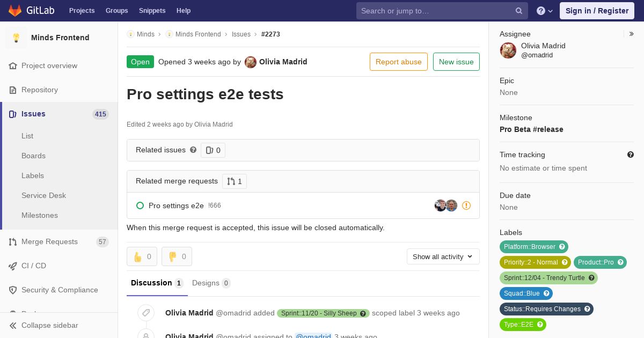This screenshot has width=644, height=338.
Task: Click the second assignee avatar on merge request row
Action: (452, 205)
